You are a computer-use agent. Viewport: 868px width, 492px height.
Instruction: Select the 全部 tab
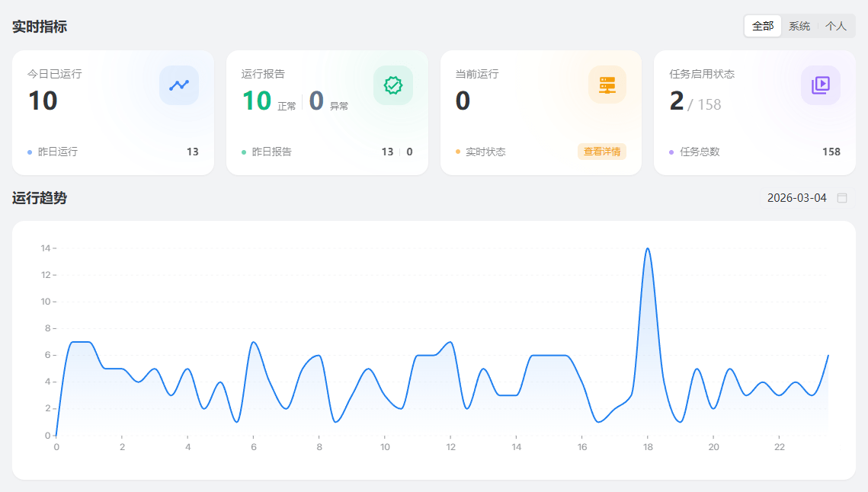(763, 26)
